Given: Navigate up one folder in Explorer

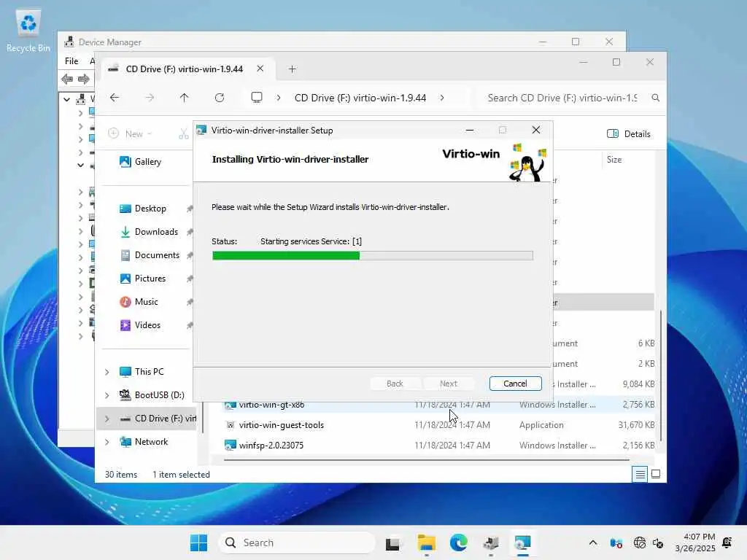Looking at the screenshot, I should [184, 98].
